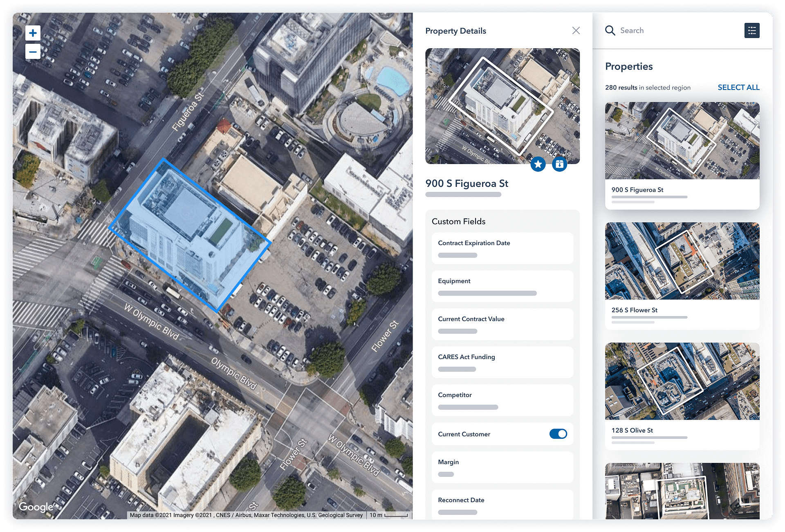Click the 900 S Figueroa St title
This screenshot has width=785, height=532.
coord(467,184)
